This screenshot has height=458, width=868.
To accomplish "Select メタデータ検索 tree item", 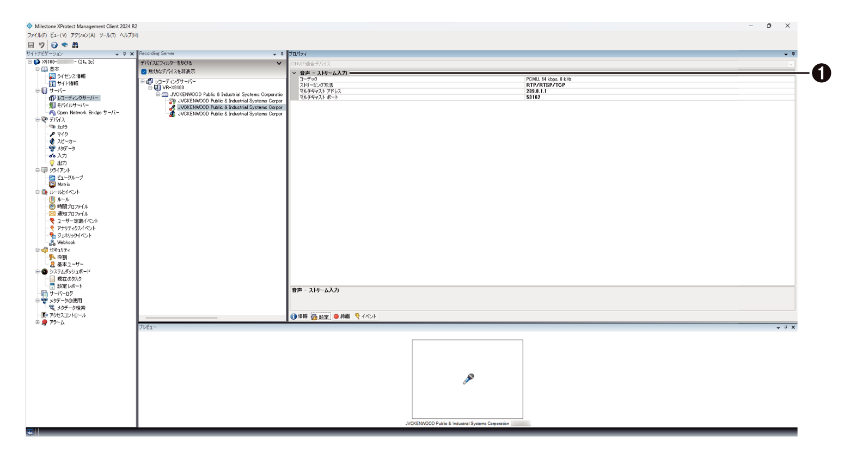I will tap(71, 308).
